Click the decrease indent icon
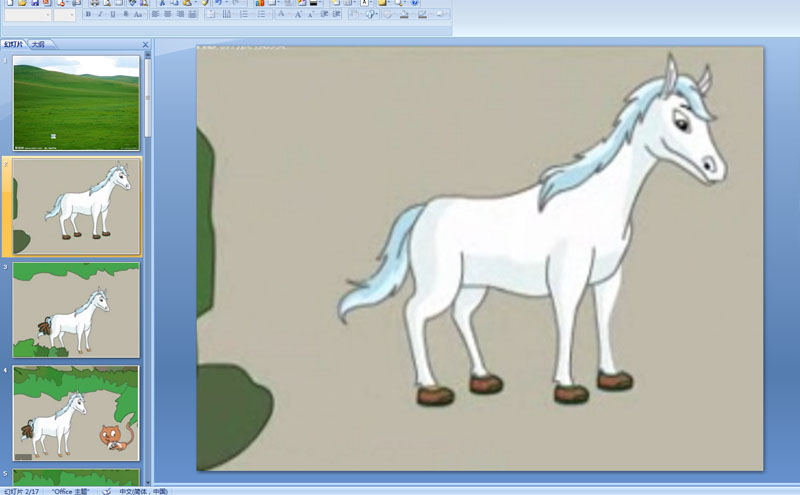 point(324,14)
